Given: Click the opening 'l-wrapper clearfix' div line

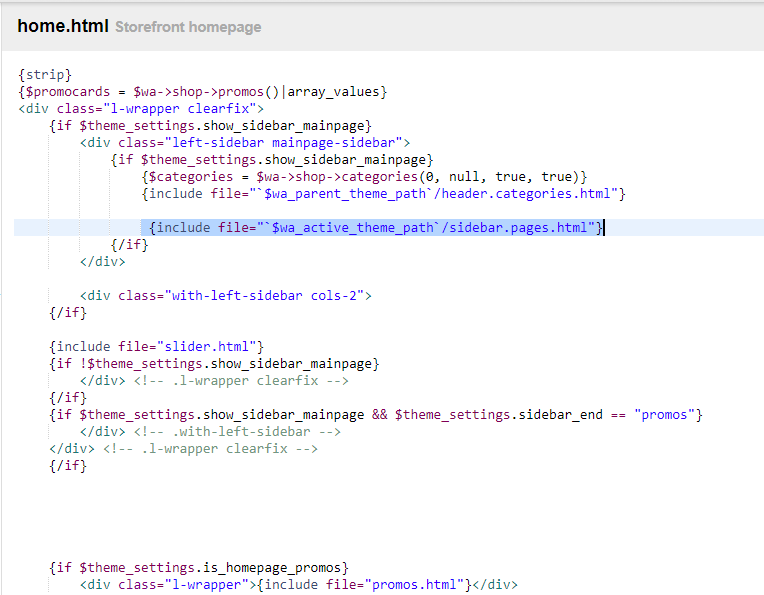Looking at the screenshot, I should [140, 108].
